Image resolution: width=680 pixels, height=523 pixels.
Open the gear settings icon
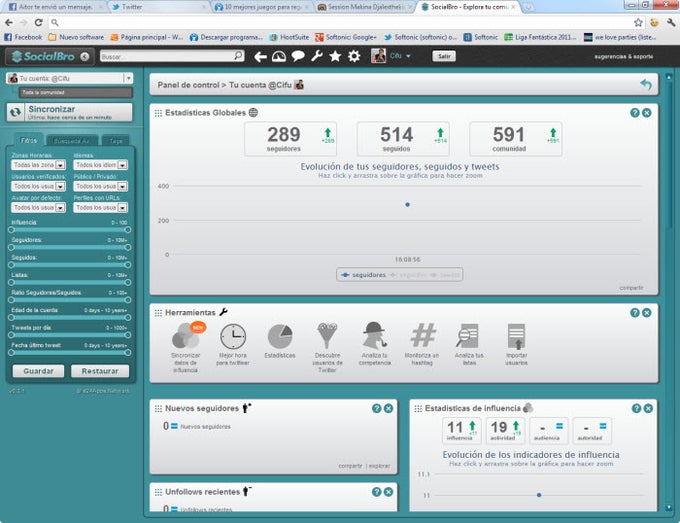[x=354, y=56]
